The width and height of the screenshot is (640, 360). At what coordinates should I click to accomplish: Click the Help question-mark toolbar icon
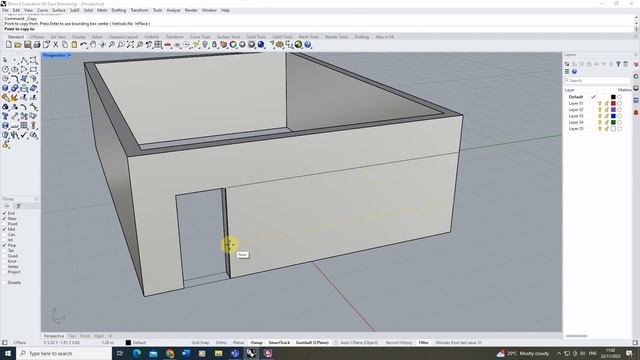(308, 44)
